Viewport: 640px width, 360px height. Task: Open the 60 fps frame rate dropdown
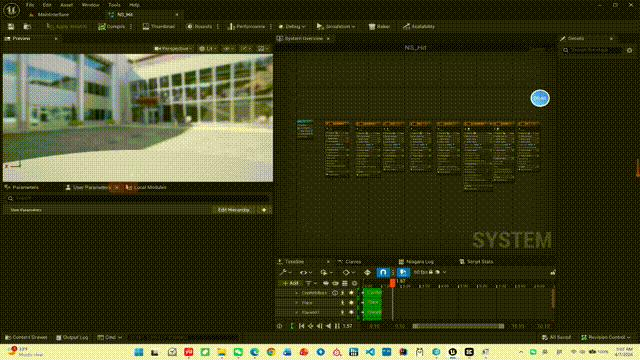coord(429,272)
